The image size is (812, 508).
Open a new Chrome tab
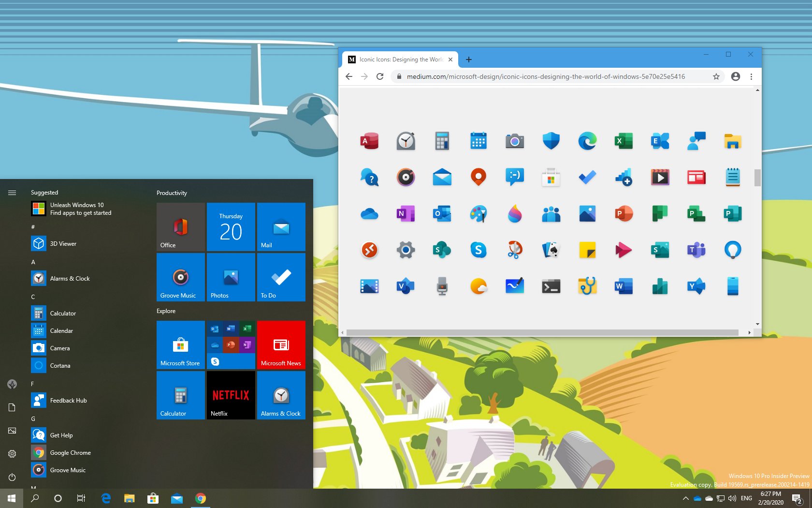468,60
